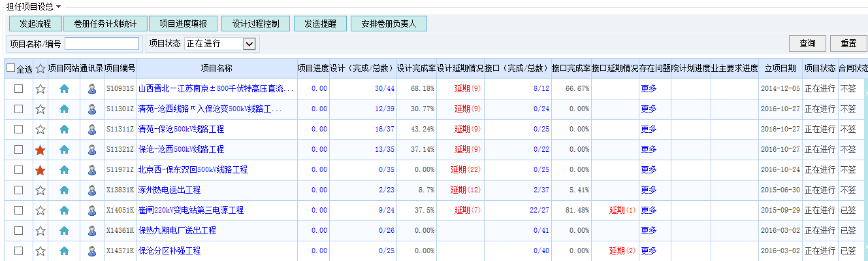This screenshot has height=261, width=868.
Task: Switch to 设计过程控制 section
Action: pyautogui.click(x=255, y=24)
